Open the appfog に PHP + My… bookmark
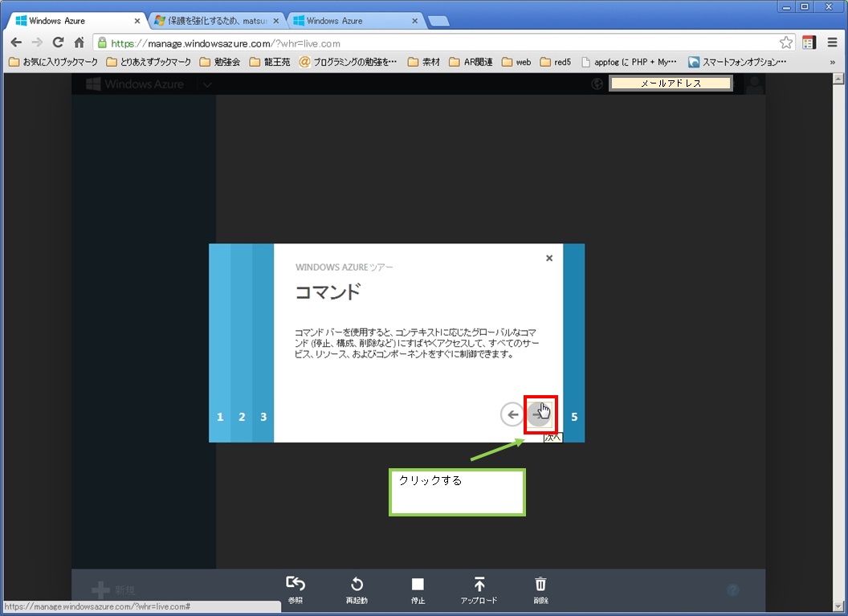The height and width of the screenshot is (616, 848). (629, 62)
